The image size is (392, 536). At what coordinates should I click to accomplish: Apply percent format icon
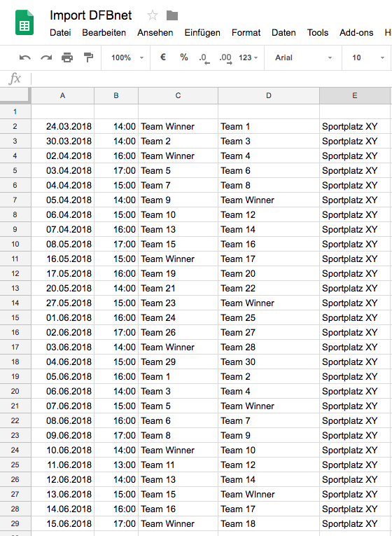pyautogui.click(x=184, y=57)
